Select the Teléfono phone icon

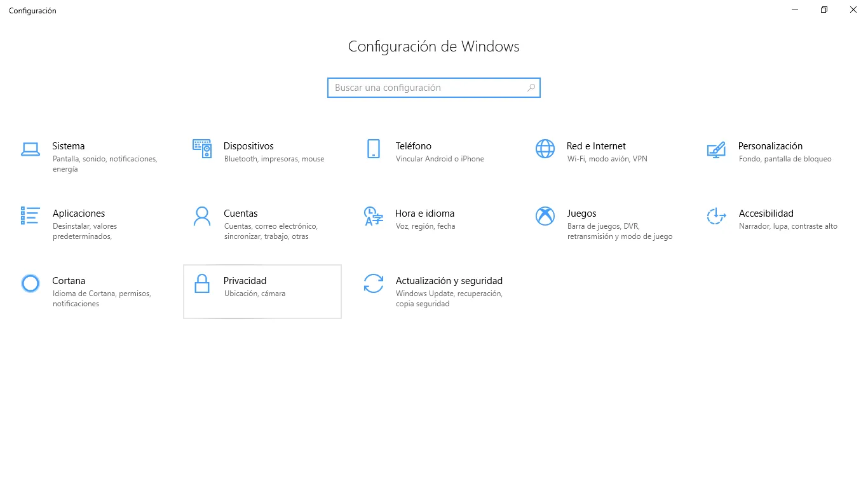tap(374, 149)
